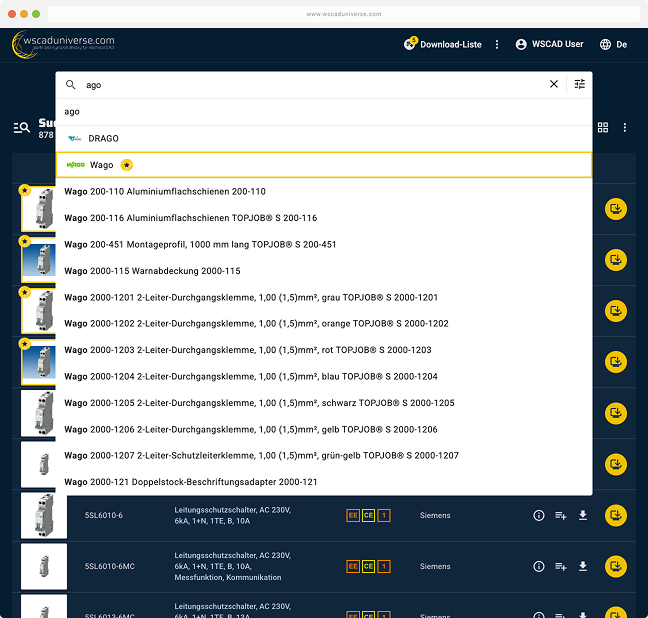Screen dimensions: 648x618
Task: Click in the search input containing 'ago'
Action: tap(300, 85)
